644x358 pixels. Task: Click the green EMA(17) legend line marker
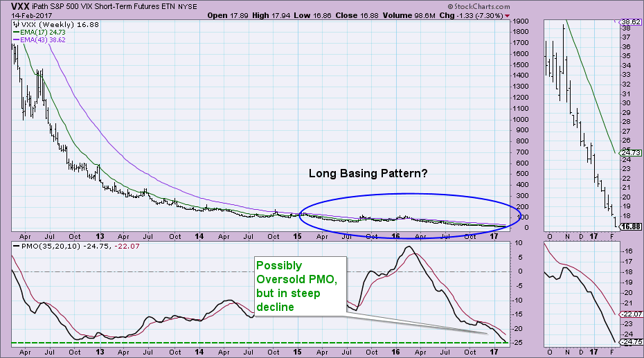15,33
